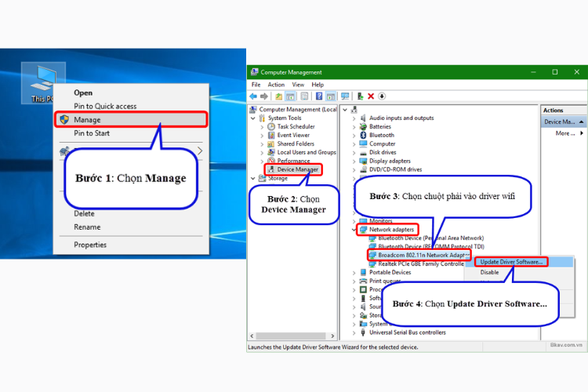Click the red X uninstall toolbar icon
Screen dimensions: 588x392
371,96
